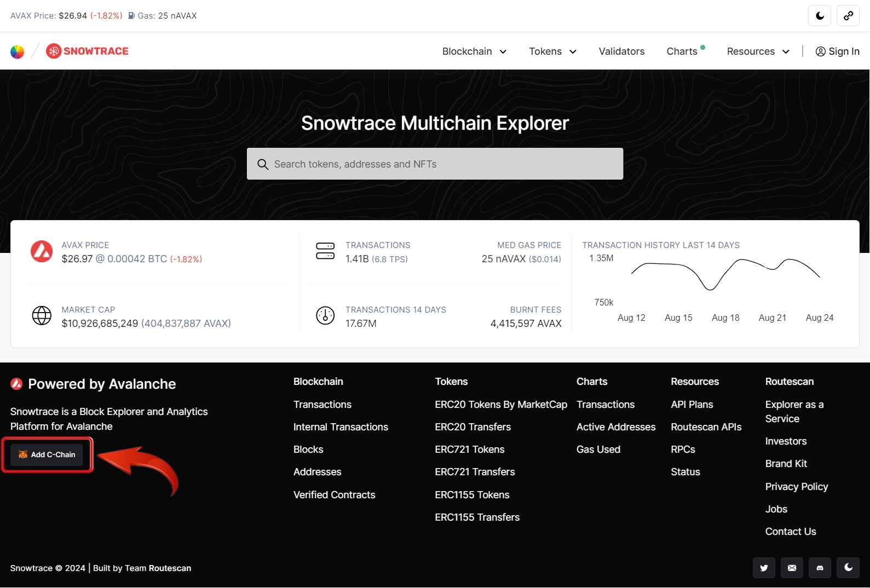Open the Validators page
Image resolution: width=870 pixels, height=588 pixels.
[x=621, y=51]
